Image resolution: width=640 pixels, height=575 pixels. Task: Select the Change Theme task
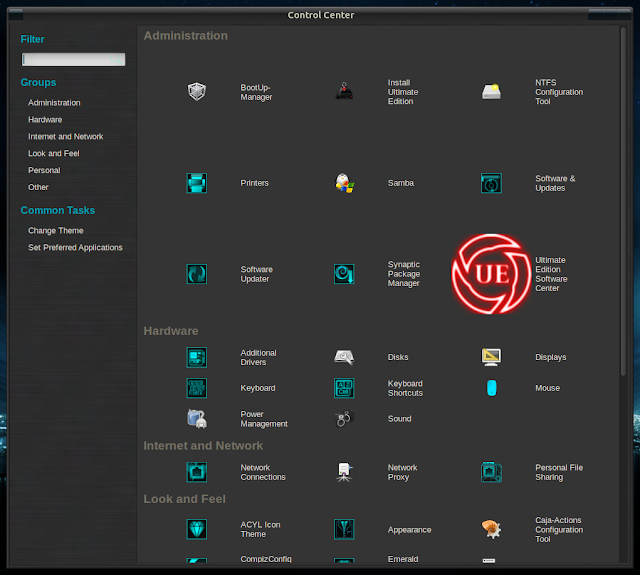(56, 231)
